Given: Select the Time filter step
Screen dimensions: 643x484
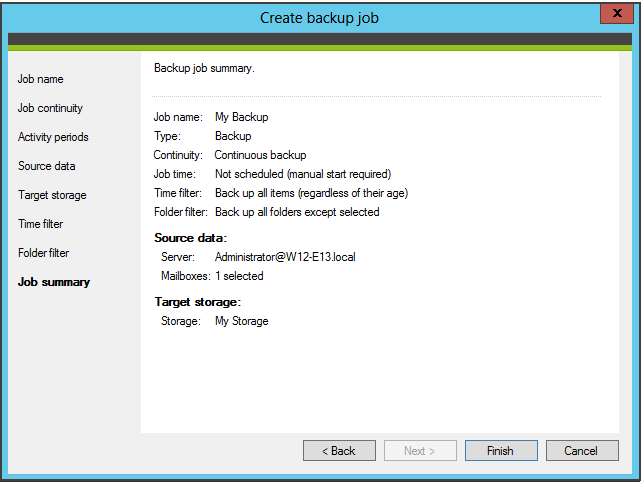Looking at the screenshot, I should (x=40, y=224).
